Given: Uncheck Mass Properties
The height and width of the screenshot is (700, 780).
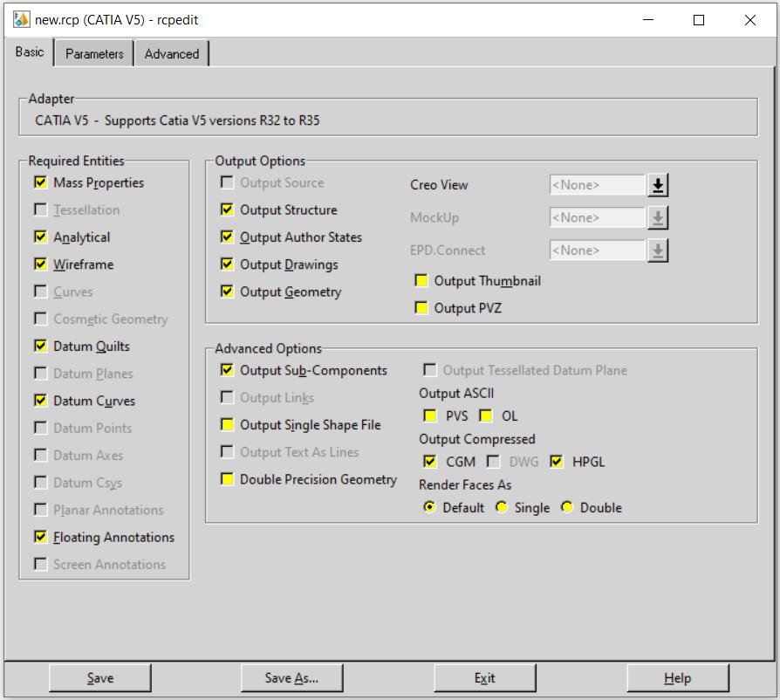Looking at the screenshot, I should [40, 182].
